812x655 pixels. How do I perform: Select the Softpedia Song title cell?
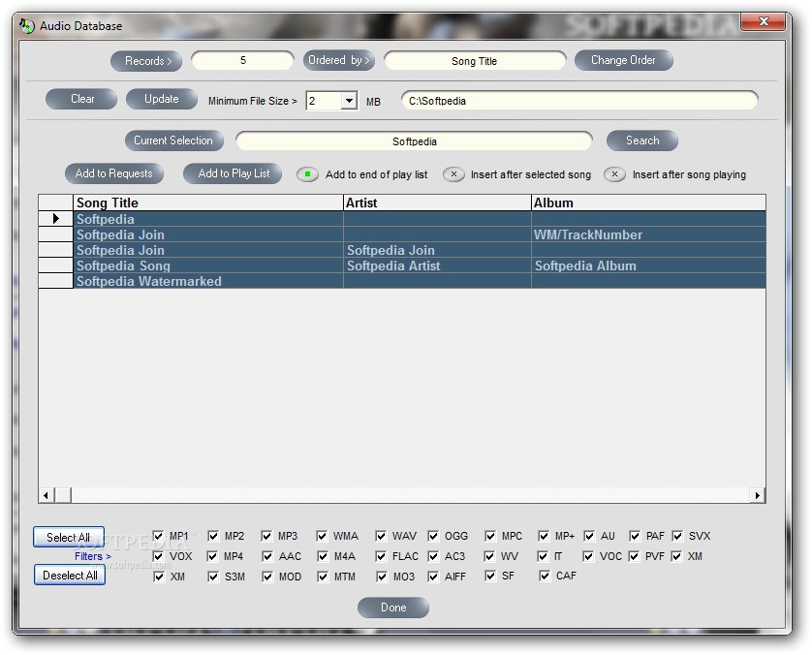pyautogui.click(x=208, y=265)
